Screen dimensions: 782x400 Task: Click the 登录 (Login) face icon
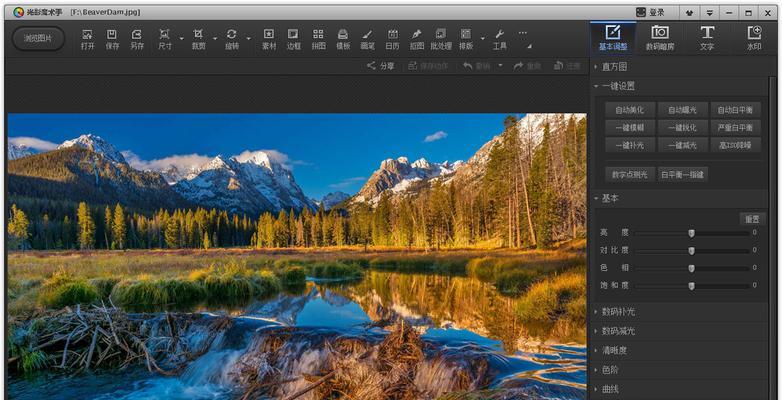(641, 12)
